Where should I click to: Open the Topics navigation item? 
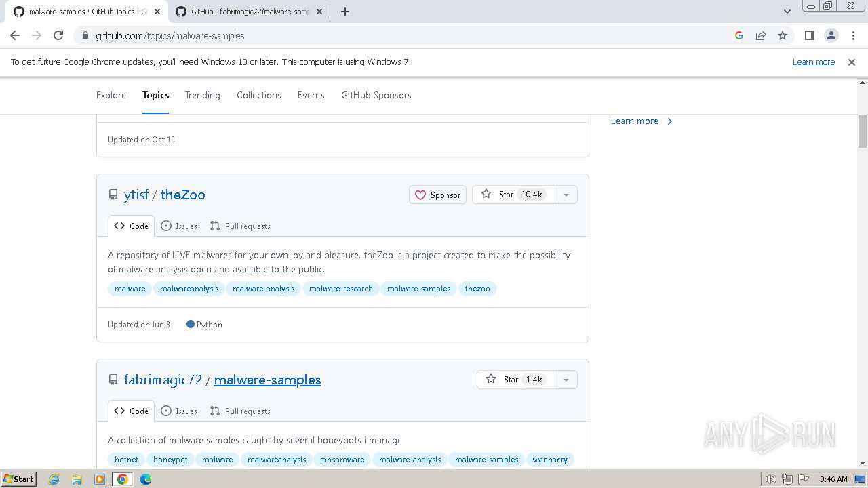click(156, 95)
